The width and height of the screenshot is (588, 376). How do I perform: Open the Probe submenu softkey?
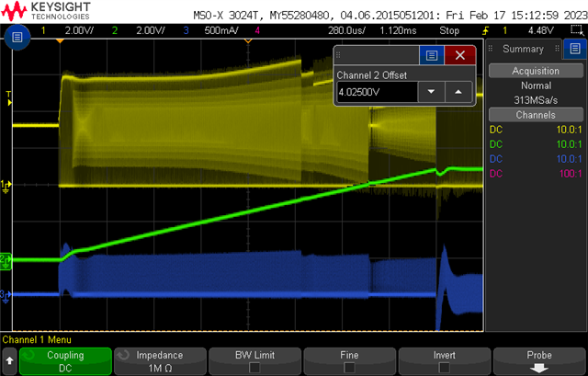(539, 361)
